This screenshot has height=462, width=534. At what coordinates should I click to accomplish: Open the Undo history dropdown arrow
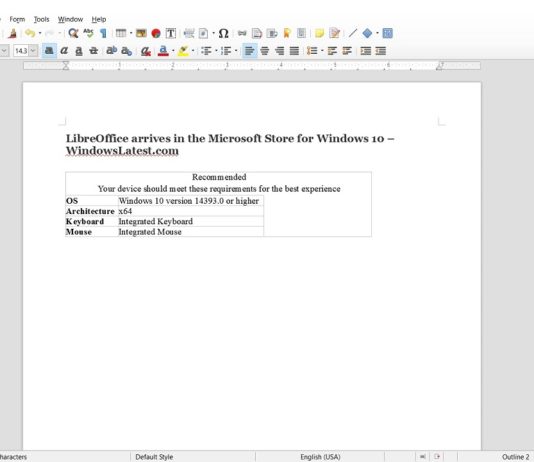(x=40, y=33)
